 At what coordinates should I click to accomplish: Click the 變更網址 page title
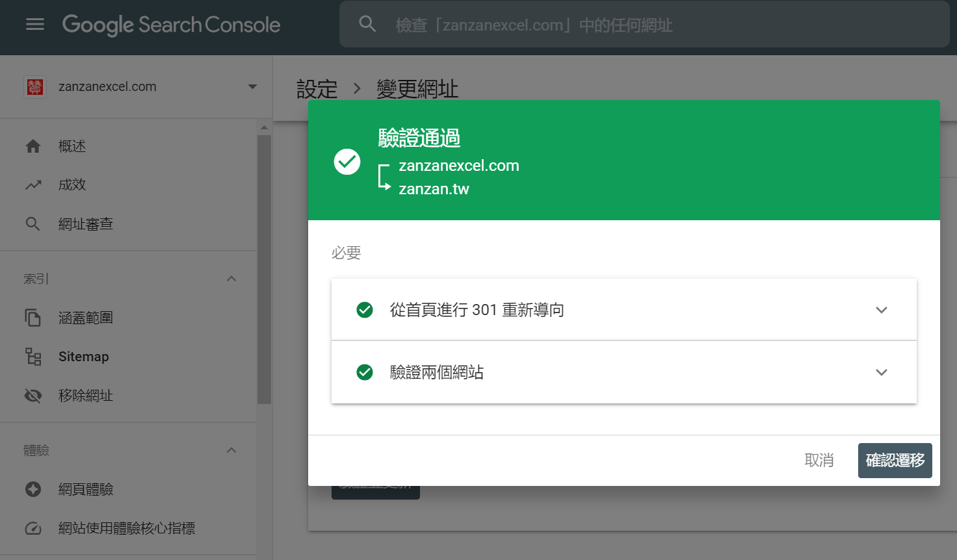[417, 89]
